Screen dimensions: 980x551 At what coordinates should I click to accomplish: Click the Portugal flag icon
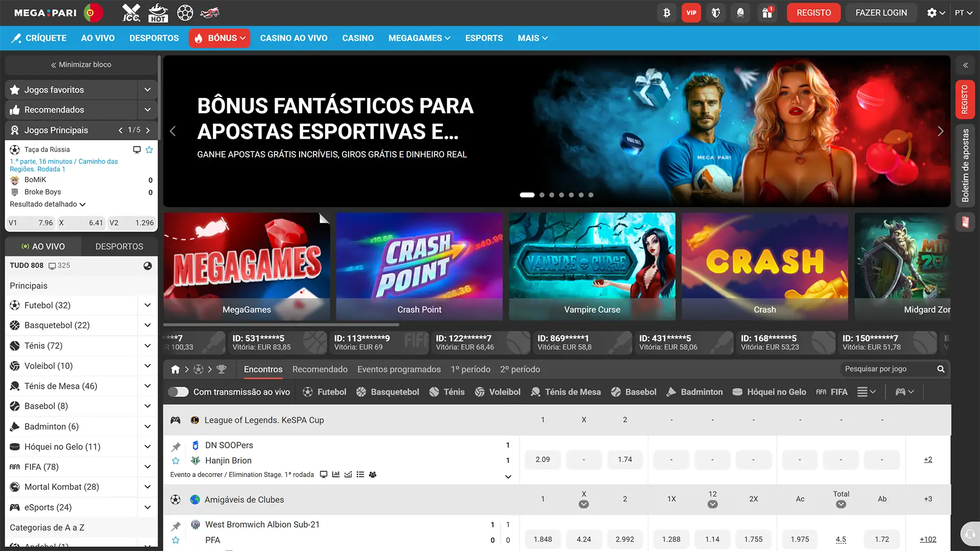click(x=92, y=13)
